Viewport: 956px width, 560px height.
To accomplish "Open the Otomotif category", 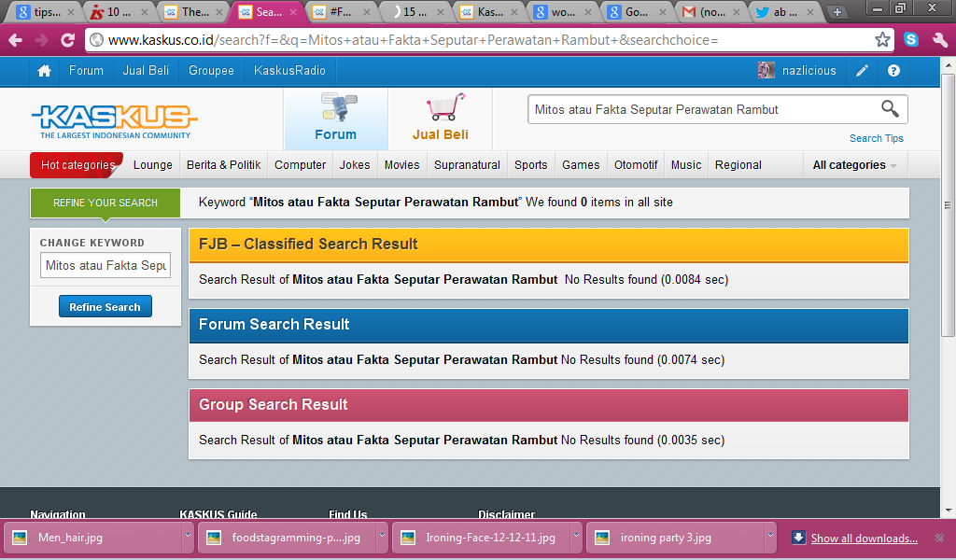I will tap(636, 165).
